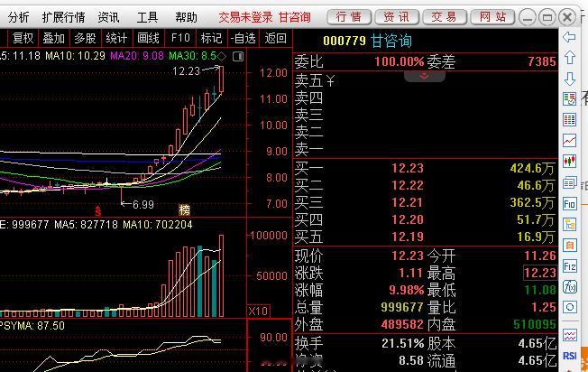Click the 多股 toolbar button
Viewport: 588px width, 372px height.
tap(85, 38)
